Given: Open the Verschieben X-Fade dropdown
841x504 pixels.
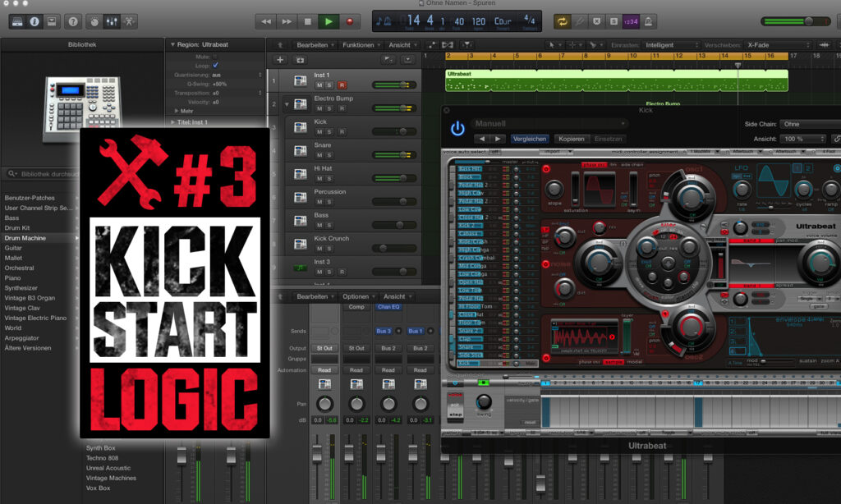Looking at the screenshot, I should (x=778, y=45).
